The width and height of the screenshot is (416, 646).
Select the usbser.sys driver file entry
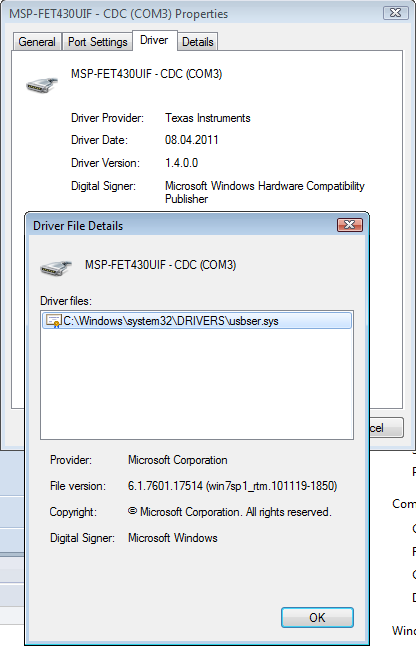click(197, 321)
